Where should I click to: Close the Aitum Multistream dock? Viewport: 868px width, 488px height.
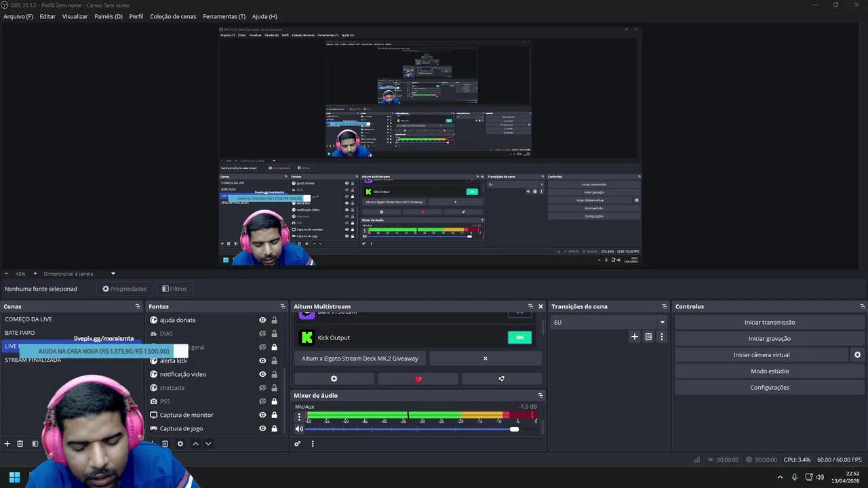[x=540, y=306]
